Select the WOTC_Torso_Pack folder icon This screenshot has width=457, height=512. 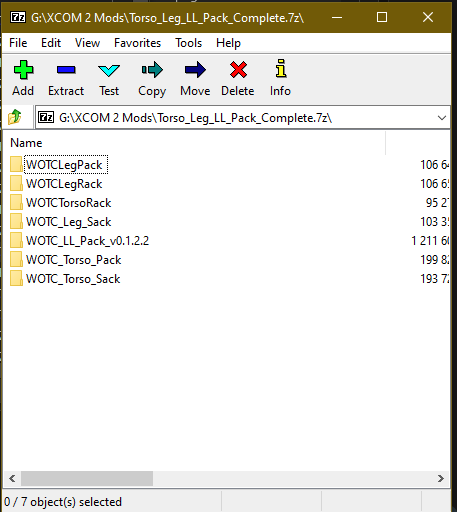[16, 259]
